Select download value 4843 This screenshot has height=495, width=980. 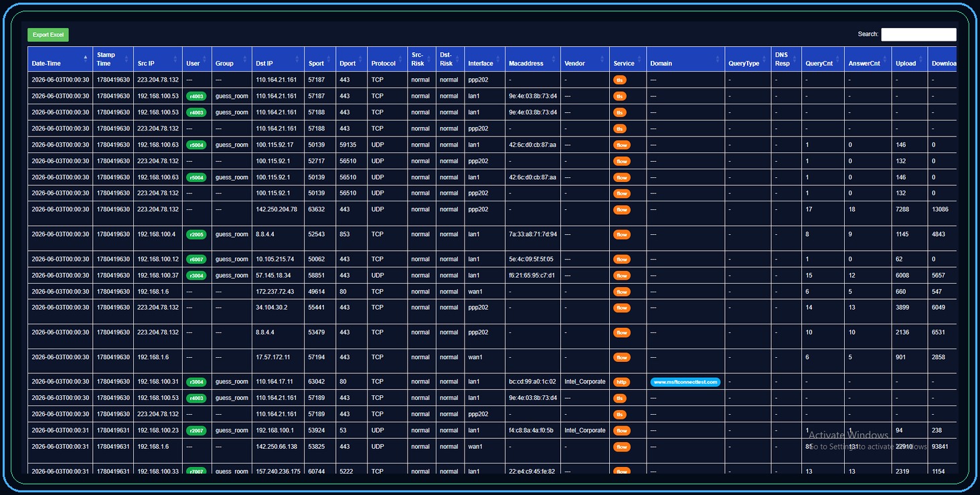click(x=939, y=234)
